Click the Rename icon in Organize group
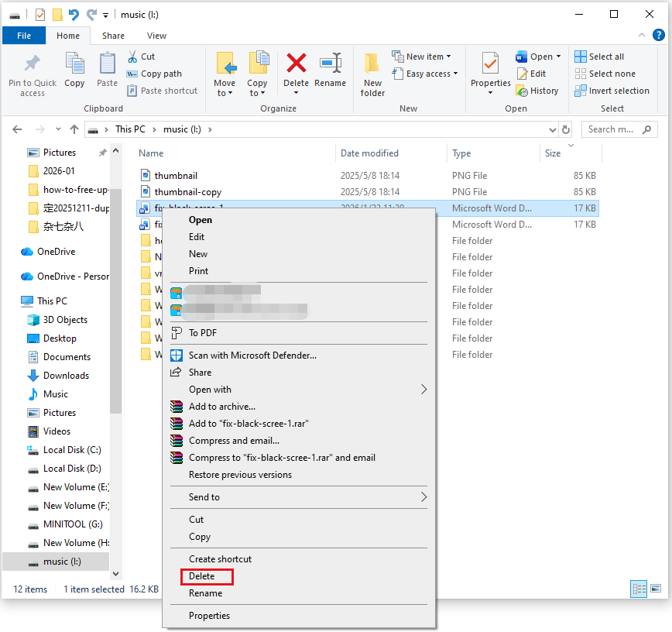The image size is (672, 632). [331, 65]
